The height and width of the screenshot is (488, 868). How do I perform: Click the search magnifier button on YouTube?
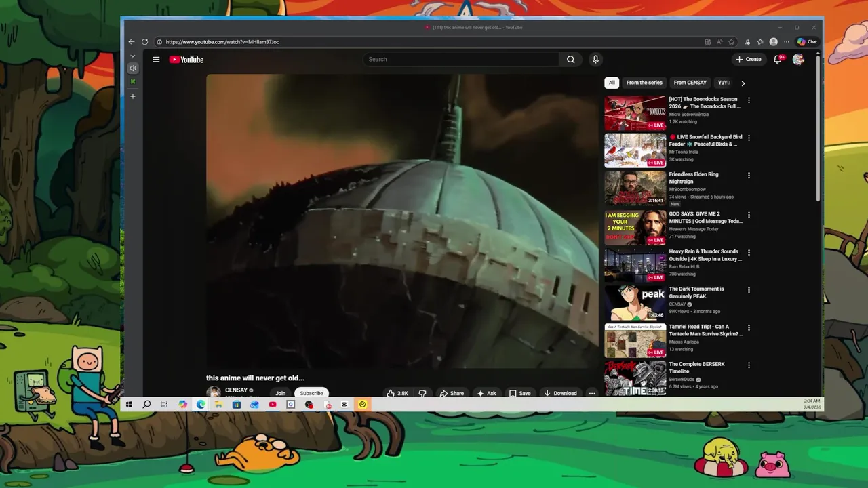coord(570,60)
